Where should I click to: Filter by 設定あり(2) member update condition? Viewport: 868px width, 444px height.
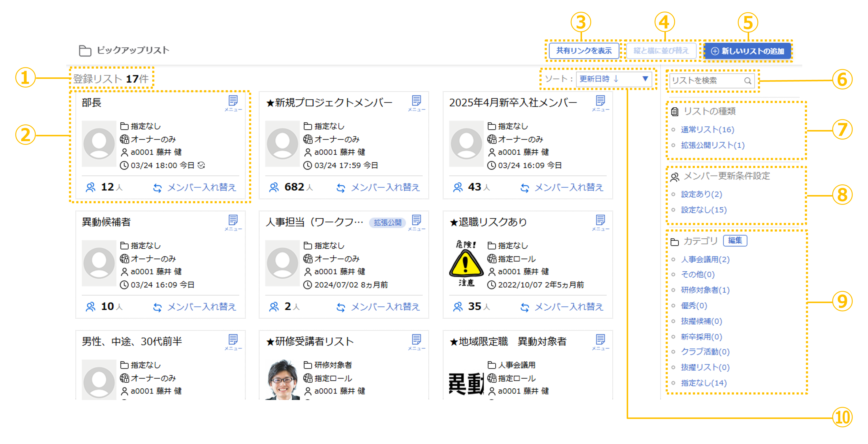click(701, 194)
